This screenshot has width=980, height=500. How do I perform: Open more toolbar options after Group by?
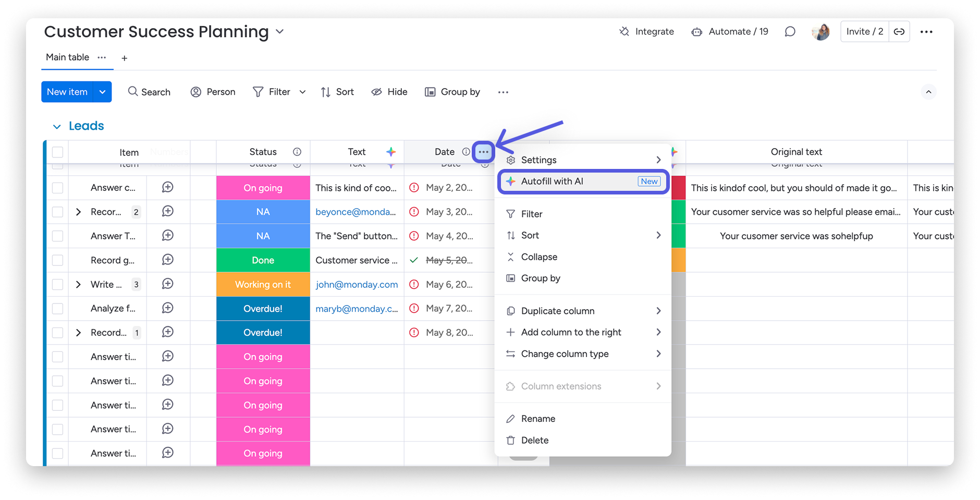pos(503,92)
